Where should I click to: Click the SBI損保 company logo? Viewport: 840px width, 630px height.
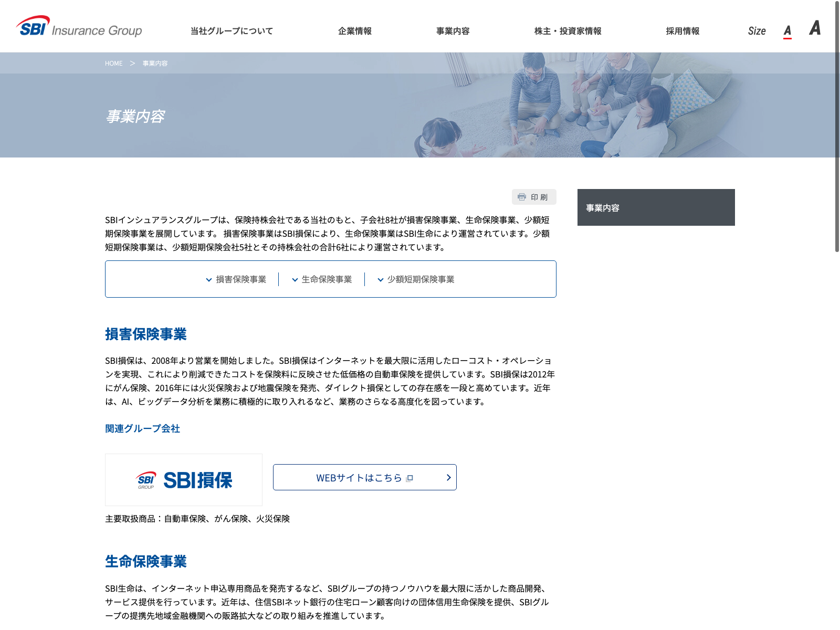coord(184,480)
